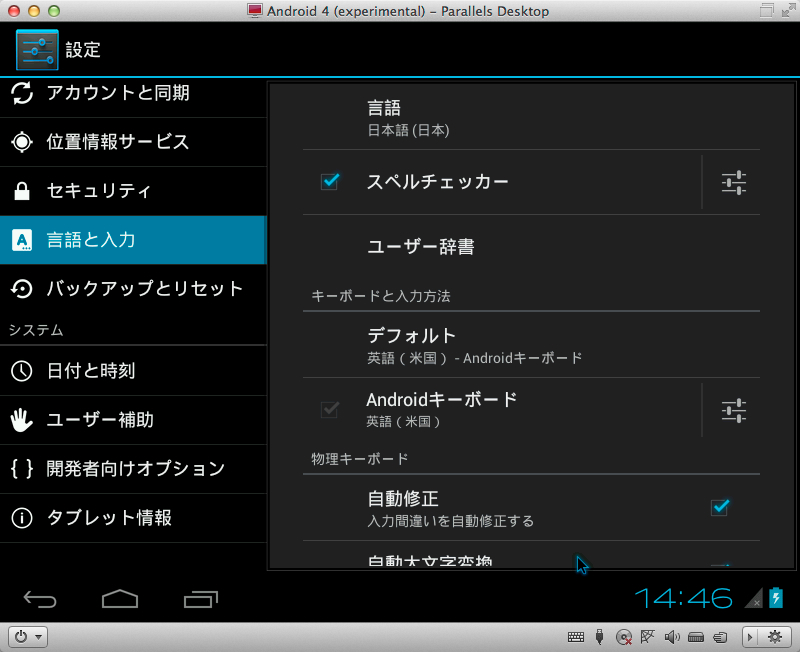Screen dimensions: 800x652
Task: Tap the Android recent apps button
Action: click(201, 599)
